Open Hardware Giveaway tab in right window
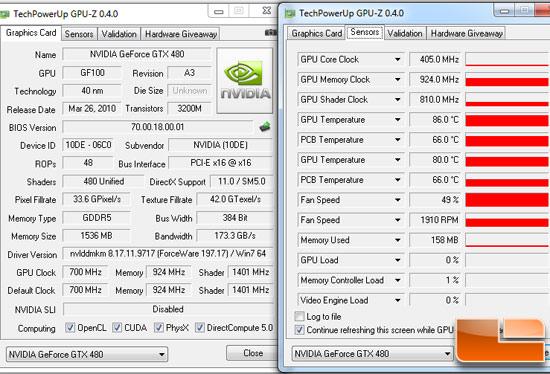 pyautogui.click(x=467, y=33)
